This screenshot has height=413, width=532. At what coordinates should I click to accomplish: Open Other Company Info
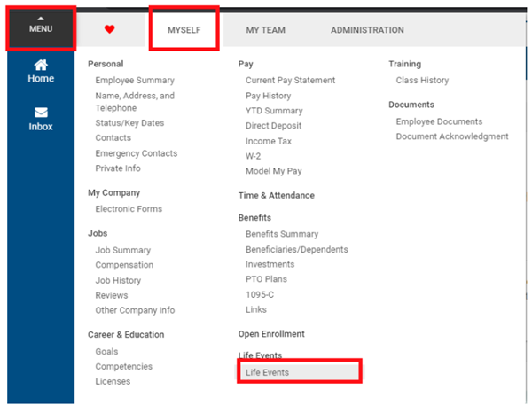click(x=135, y=310)
